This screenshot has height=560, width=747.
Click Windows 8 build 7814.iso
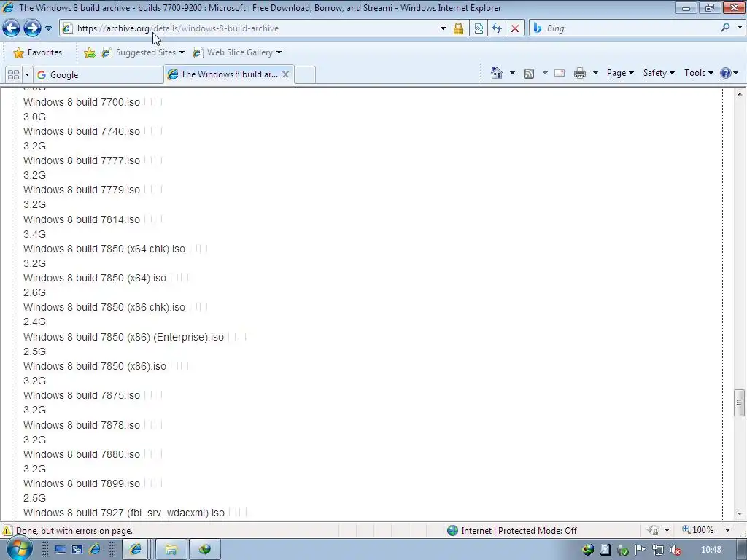tap(82, 219)
